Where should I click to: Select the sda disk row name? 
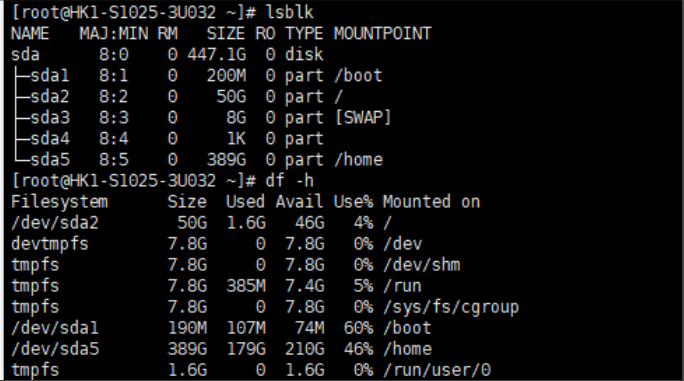[x=25, y=55]
